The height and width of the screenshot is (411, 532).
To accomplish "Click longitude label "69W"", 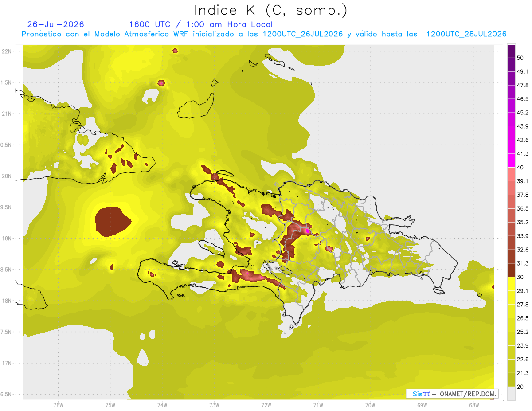I will [422, 405].
